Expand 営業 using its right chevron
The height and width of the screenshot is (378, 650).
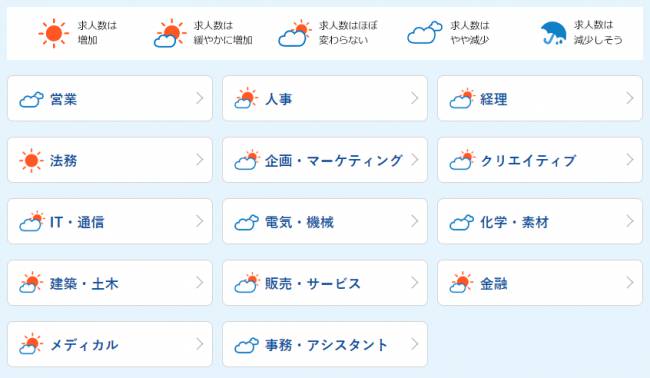200,98
